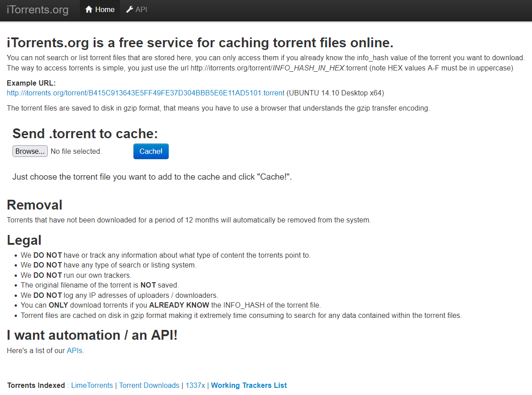Select the API label in the navbar
The height and width of the screenshot is (395, 532).
(141, 9)
